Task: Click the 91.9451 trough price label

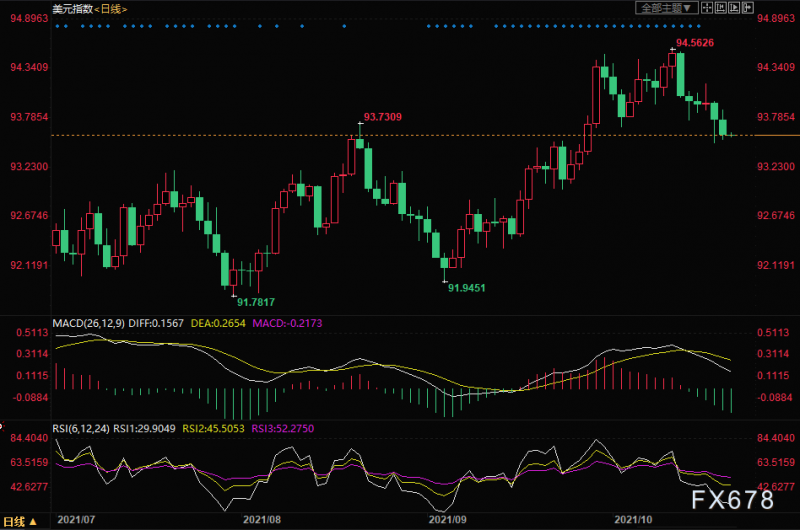Action: (466, 287)
